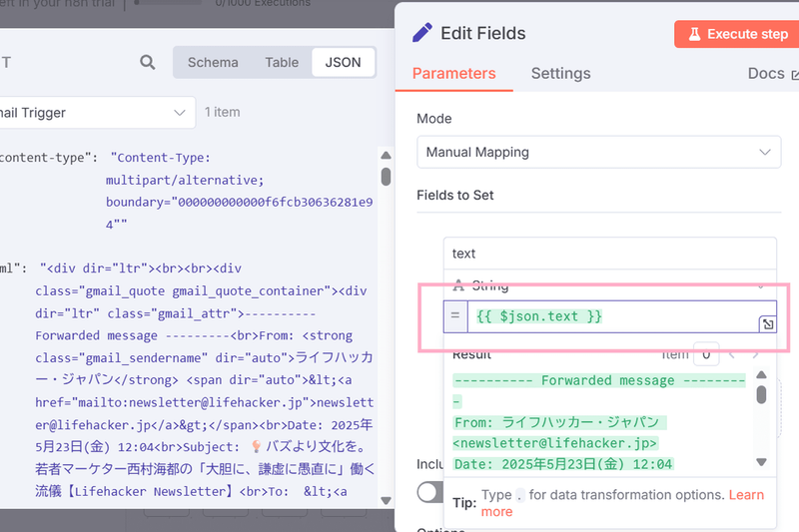Image resolution: width=799 pixels, height=532 pixels.
Task: Select the Parameters tab
Action: point(453,74)
